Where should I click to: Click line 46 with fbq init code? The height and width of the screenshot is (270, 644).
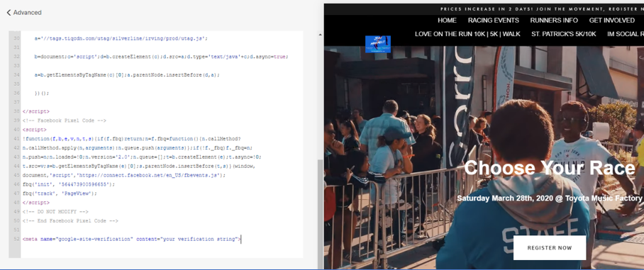69,184
